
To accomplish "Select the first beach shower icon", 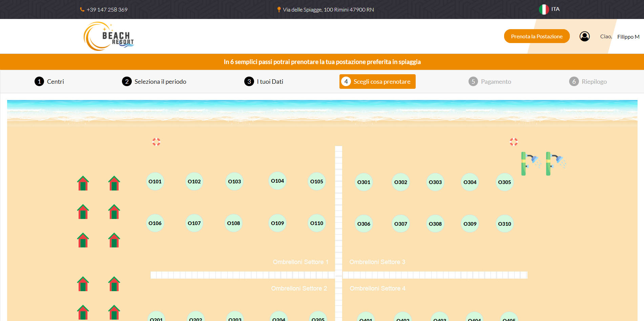I will (x=530, y=163).
